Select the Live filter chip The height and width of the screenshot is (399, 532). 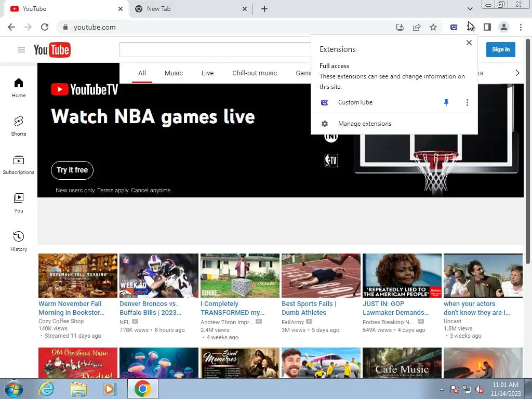click(x=207, y=73)
